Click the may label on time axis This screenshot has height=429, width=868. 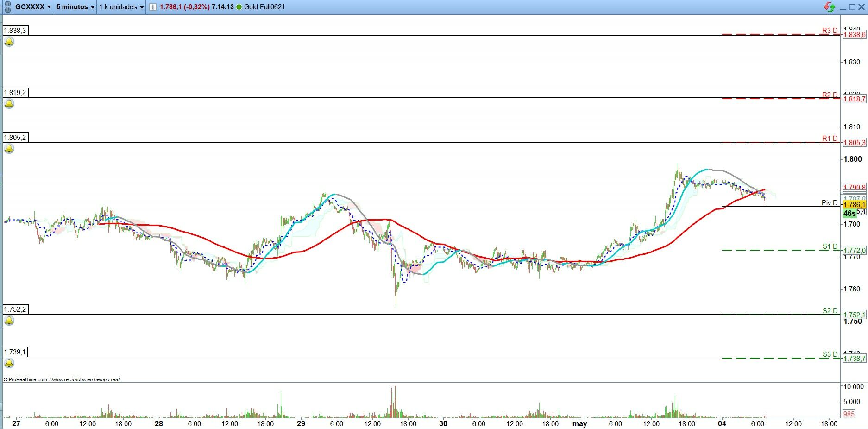580,424
